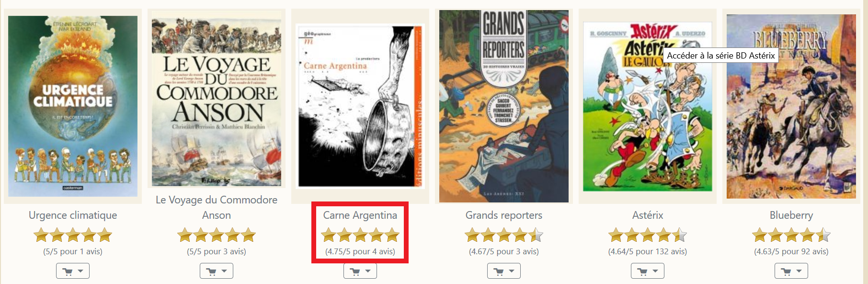
Task: Follow the Le Voyage du Commodore Anson title link
Action: click(217, 207)
